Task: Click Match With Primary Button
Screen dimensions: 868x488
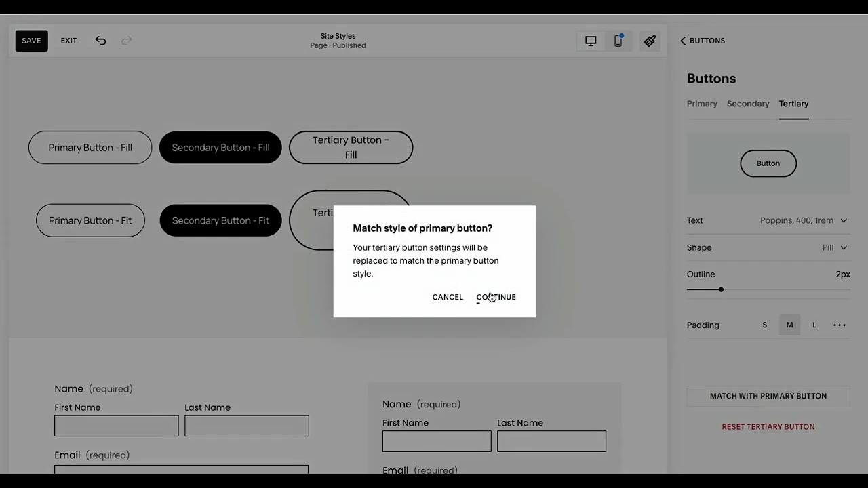Action: coord(768,396)
